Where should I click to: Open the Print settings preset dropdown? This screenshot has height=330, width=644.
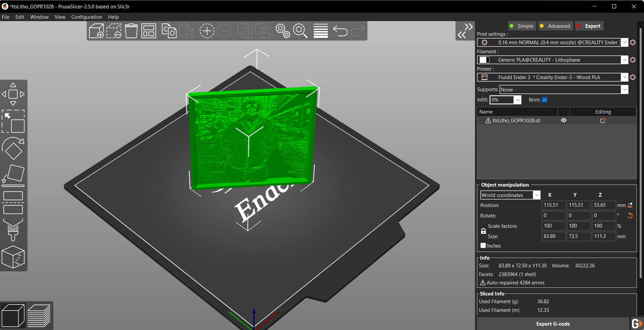625,43
